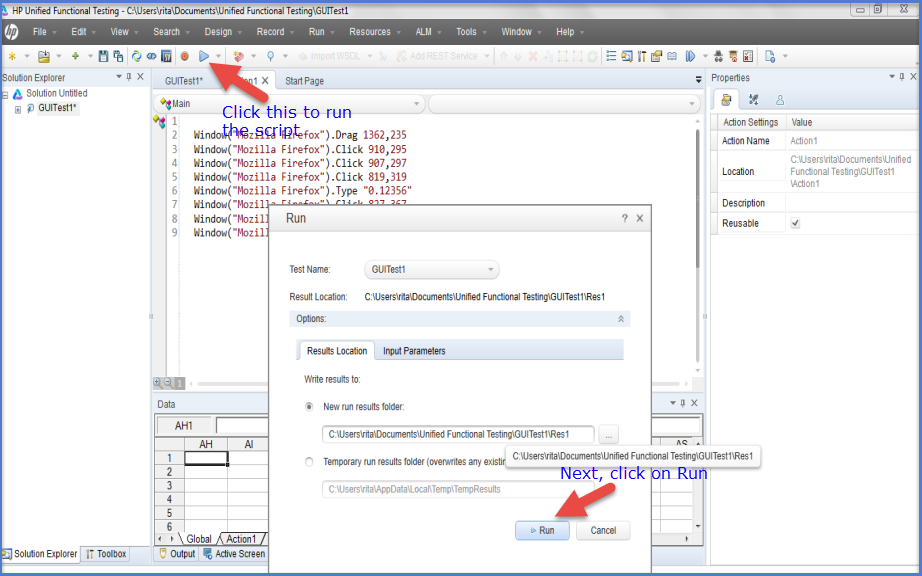Click the blue Run (play) toolbar button

coord(203,56)
